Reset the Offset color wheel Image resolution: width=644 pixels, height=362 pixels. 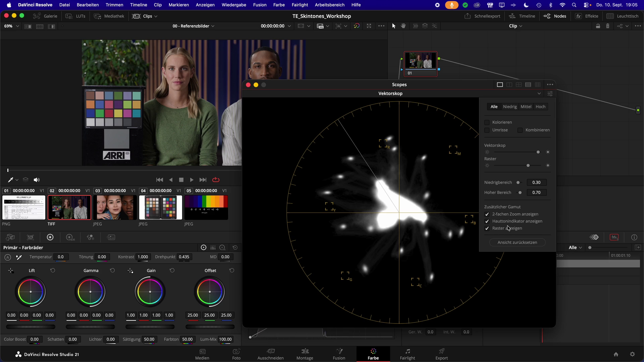click(232, 270)
